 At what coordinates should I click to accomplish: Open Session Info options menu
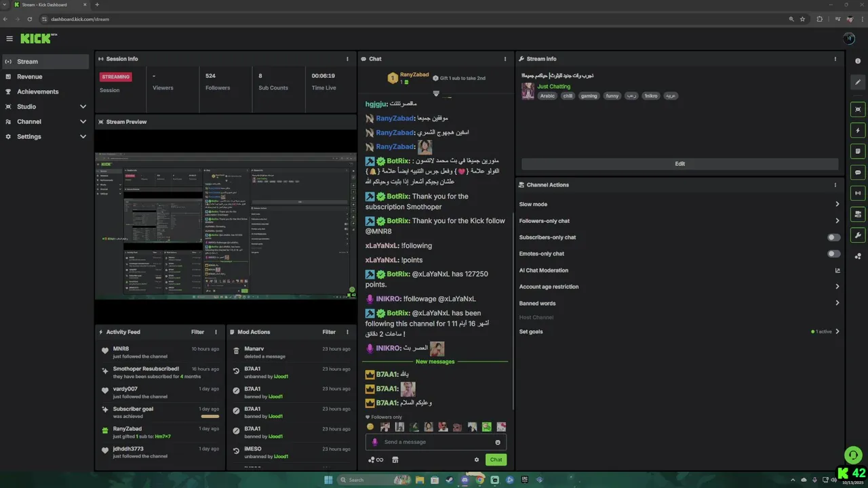(x=348, y=59)
